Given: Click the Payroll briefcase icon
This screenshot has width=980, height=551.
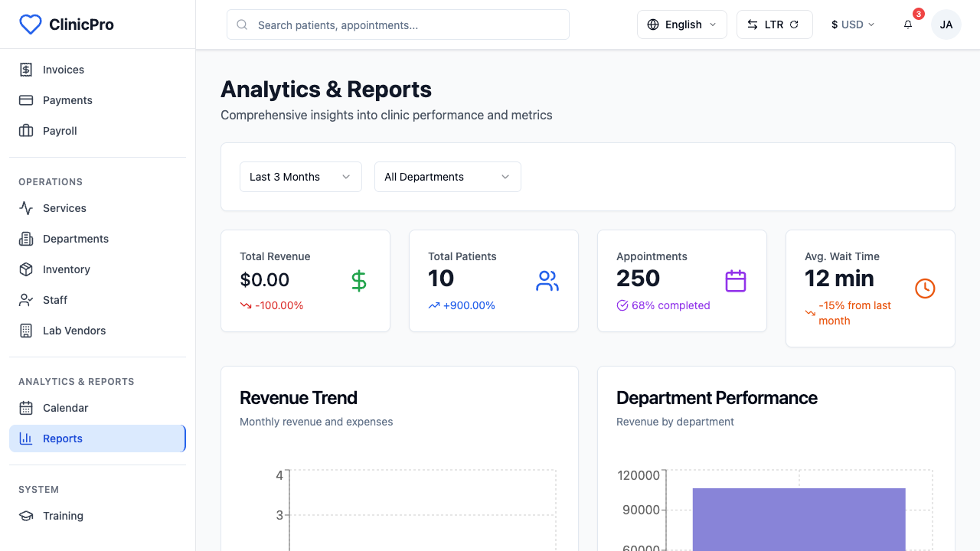Looking at the screenshot, I should (x=26, y=131).
